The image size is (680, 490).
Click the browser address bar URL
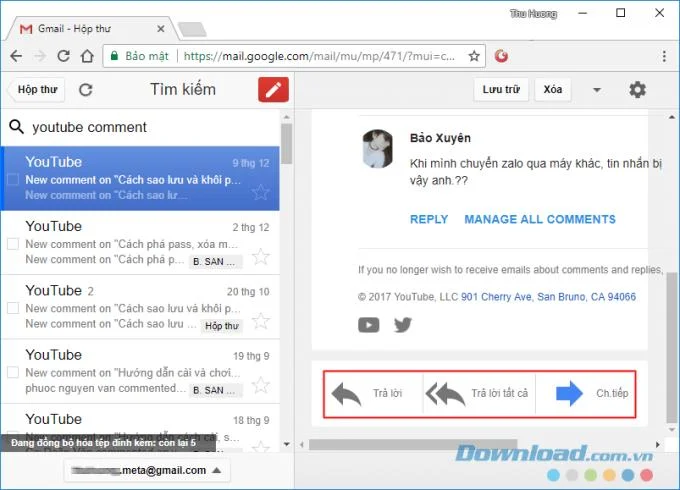319,56
